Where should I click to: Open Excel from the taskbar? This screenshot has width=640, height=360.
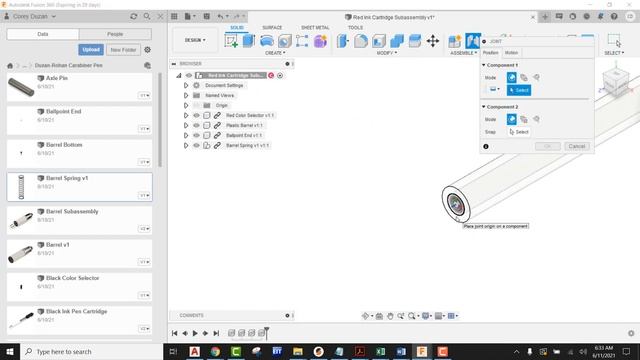pyautogui.click(x=380, y=351)
